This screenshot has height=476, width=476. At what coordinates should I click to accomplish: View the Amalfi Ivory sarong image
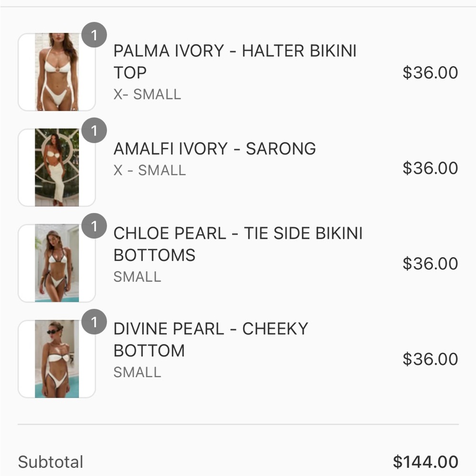(x=56, y=167)
